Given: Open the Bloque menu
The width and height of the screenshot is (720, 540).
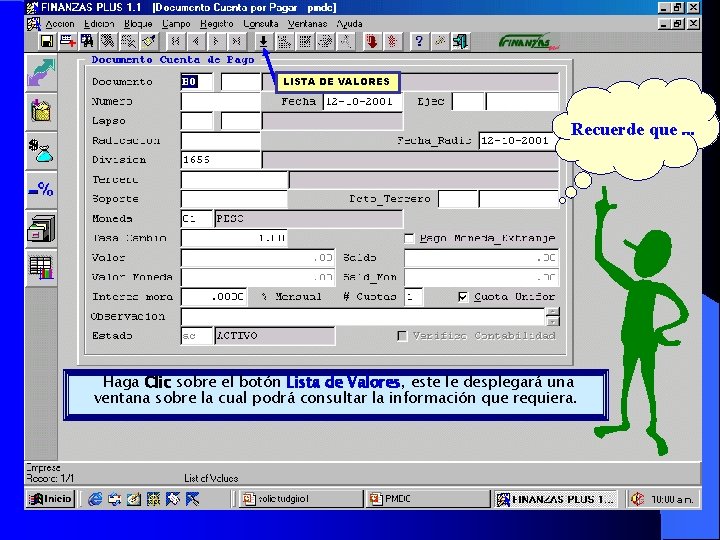Looking at the screenshot, I should [138, 24].
